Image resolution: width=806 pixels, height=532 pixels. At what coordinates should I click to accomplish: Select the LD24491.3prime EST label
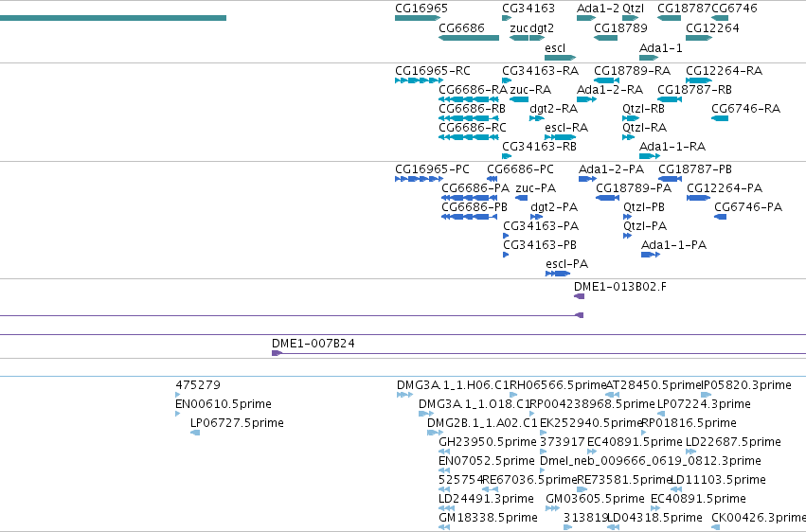[486, 499]
